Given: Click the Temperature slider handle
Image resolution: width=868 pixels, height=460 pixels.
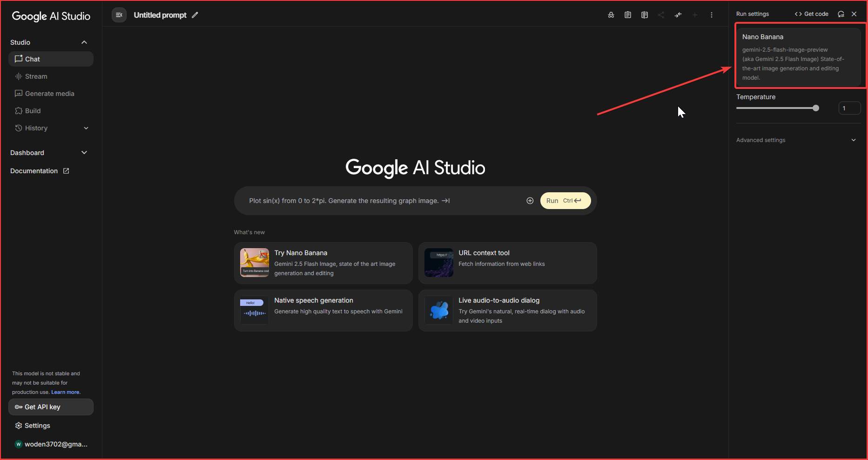Looking at the screenshot, I should (x=816, y=108).
